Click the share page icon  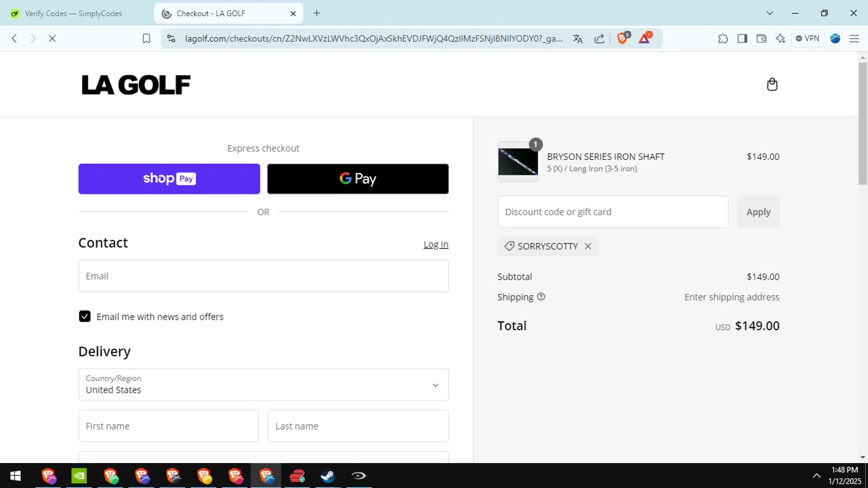599,39
